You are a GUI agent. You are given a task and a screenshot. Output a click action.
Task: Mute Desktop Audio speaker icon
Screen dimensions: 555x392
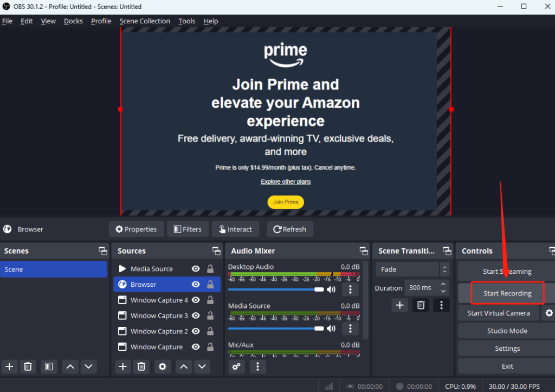click(x=331, y=290)
